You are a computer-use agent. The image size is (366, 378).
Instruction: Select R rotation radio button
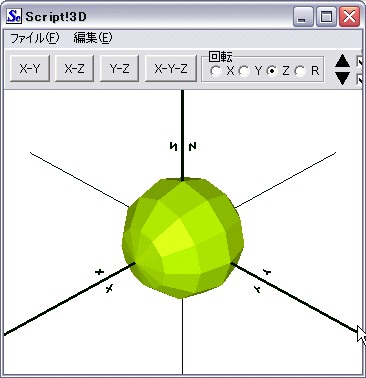click(300, 71)
